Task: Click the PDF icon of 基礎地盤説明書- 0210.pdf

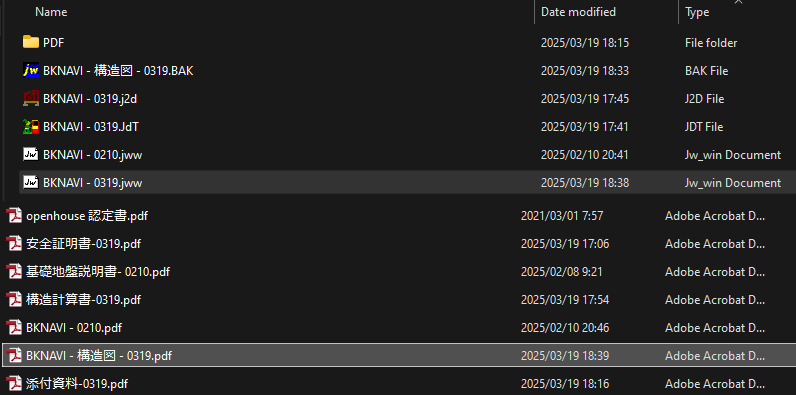Action: [x=14, y=272]
